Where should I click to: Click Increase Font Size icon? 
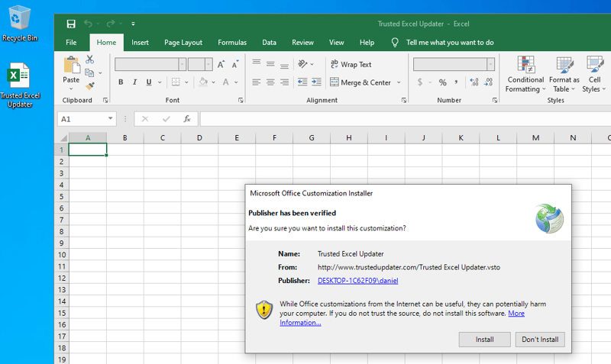pyautogui.click(x=221, y=64)
